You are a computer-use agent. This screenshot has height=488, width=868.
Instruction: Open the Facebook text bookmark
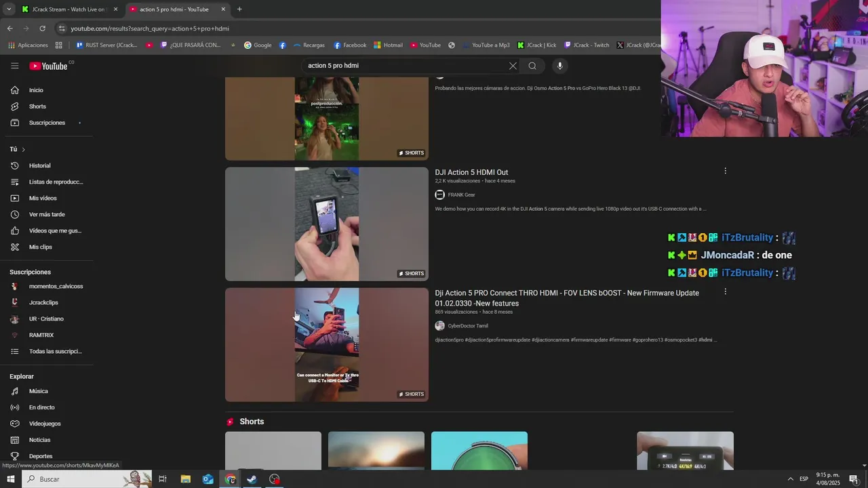click(350, 45)
